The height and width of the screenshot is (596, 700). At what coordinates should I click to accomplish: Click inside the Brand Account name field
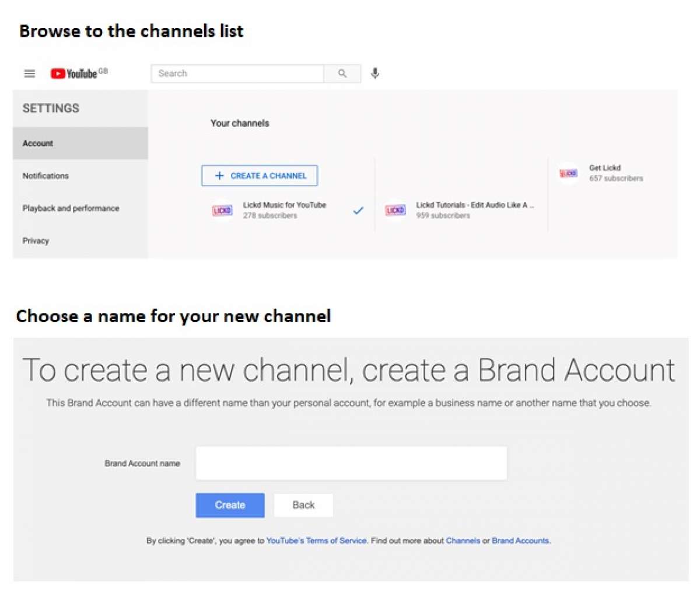351,462
